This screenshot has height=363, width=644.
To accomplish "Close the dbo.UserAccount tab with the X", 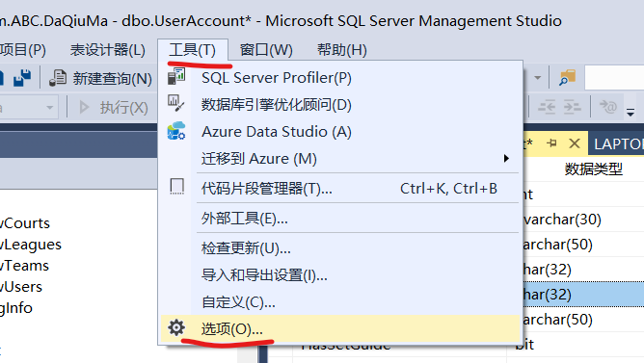I will click(x=575, y=143).
